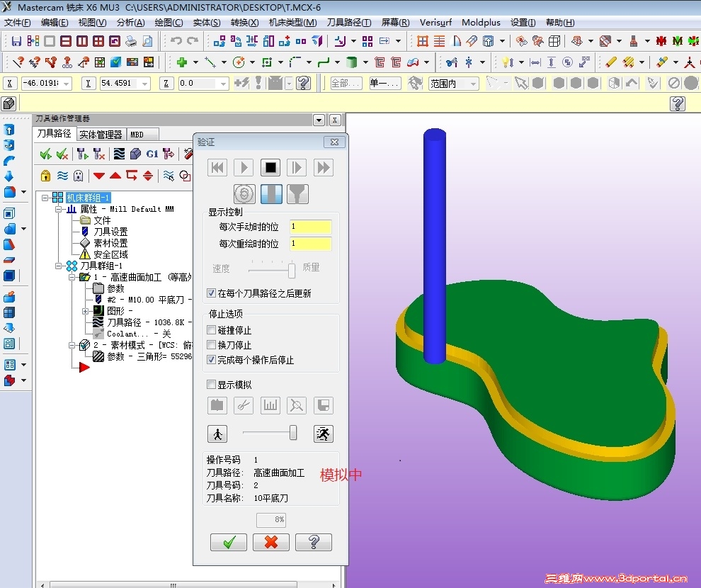Enable stop on collision (碰撞停止)
The width and height of the screenshot is (701, 588).
point(212,330)
